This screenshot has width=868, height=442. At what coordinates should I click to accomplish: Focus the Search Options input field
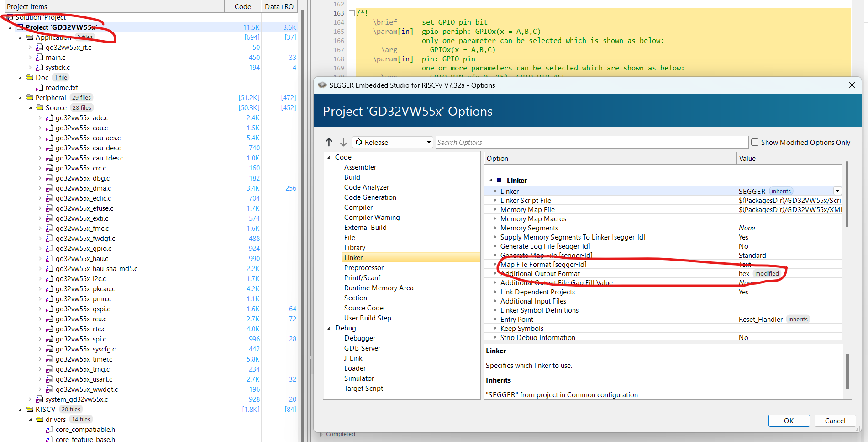591,143
